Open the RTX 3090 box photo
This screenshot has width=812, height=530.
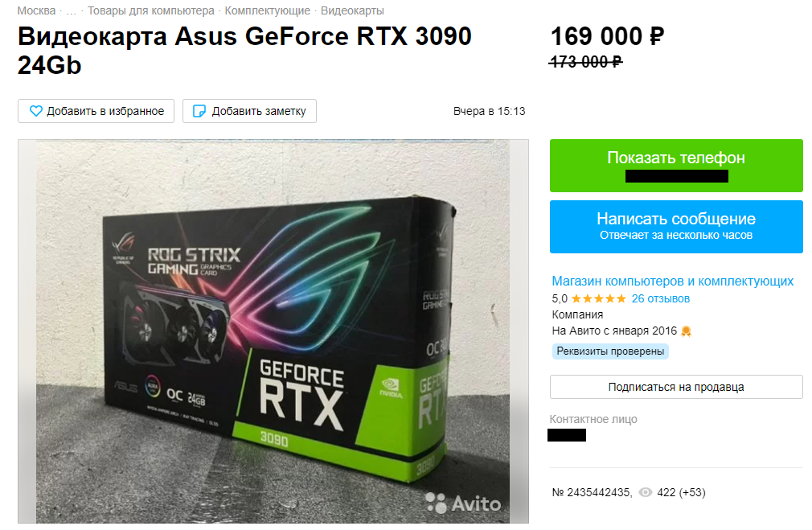(273, 331)
